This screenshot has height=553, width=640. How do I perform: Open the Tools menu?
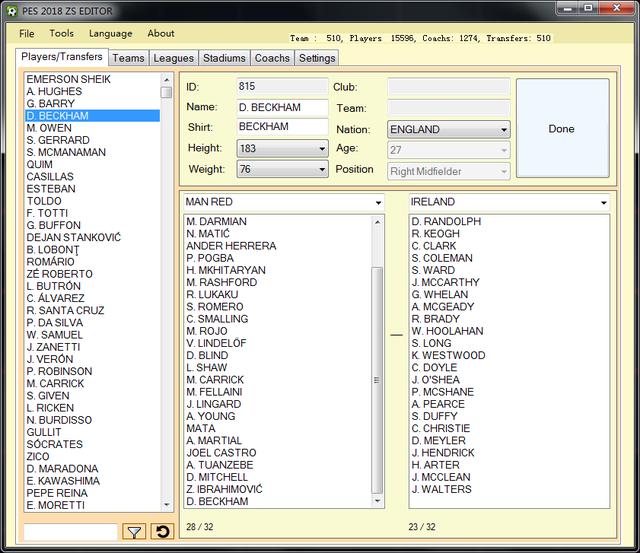pyautogui.click(x=61, y=34)
